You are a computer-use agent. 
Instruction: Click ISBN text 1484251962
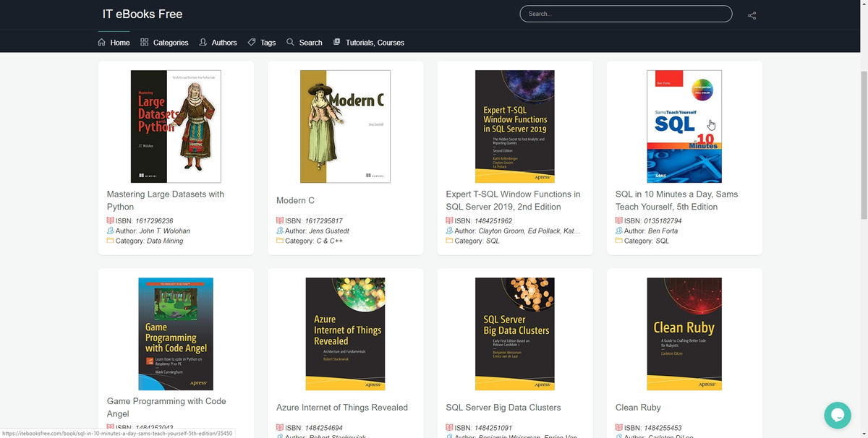(493, 220)
